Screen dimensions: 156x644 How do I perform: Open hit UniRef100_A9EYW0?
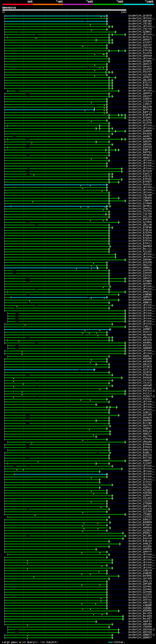[x=140, y=21]
